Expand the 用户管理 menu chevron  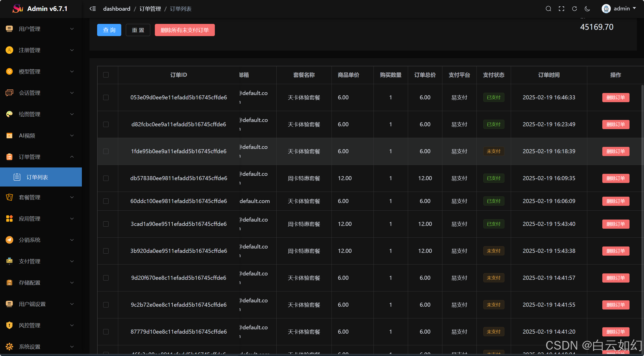click(72, 29)
